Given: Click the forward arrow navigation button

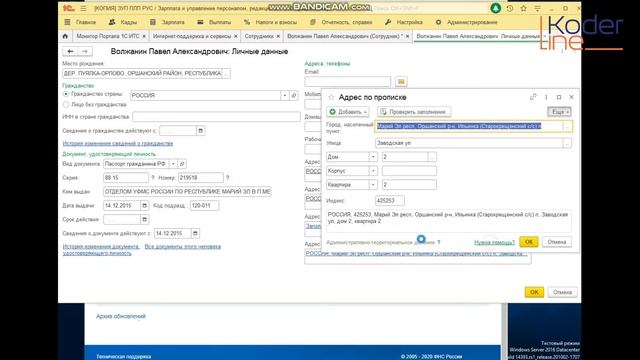Looking at the screenshot, I should 85,51.
